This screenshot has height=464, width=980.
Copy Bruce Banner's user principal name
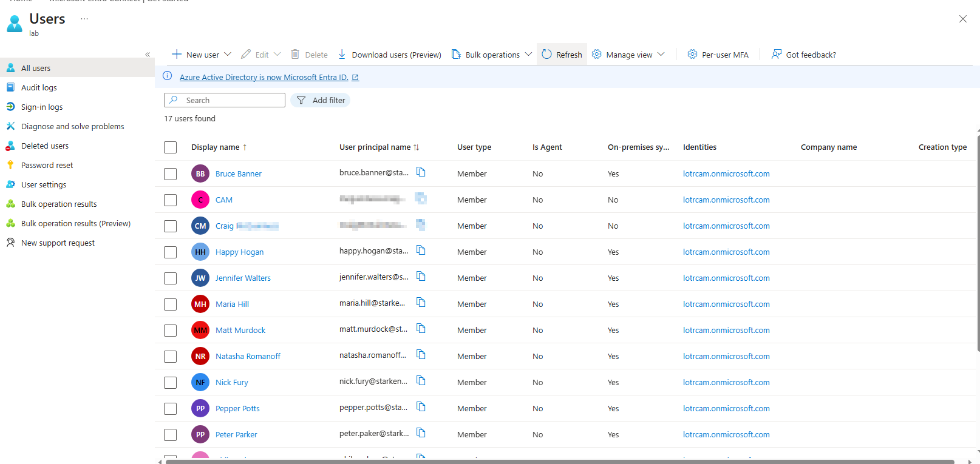[421, 172]
